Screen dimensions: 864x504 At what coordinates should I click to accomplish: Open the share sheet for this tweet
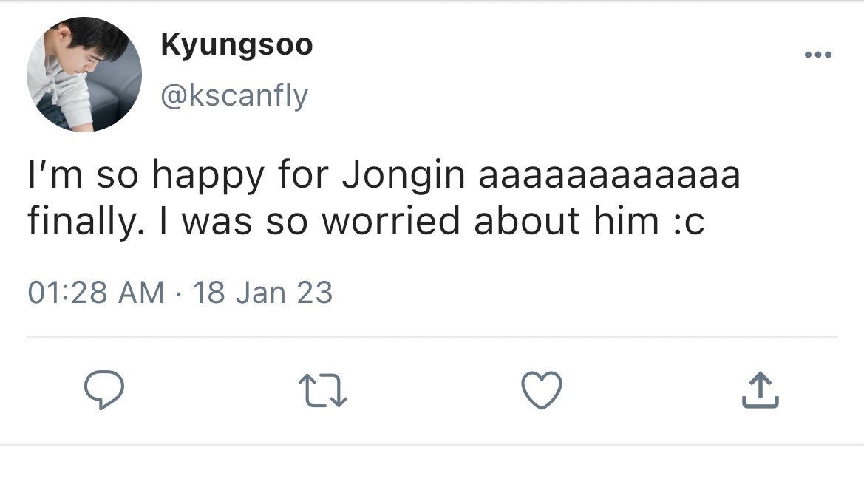click(x=761, y=390)
